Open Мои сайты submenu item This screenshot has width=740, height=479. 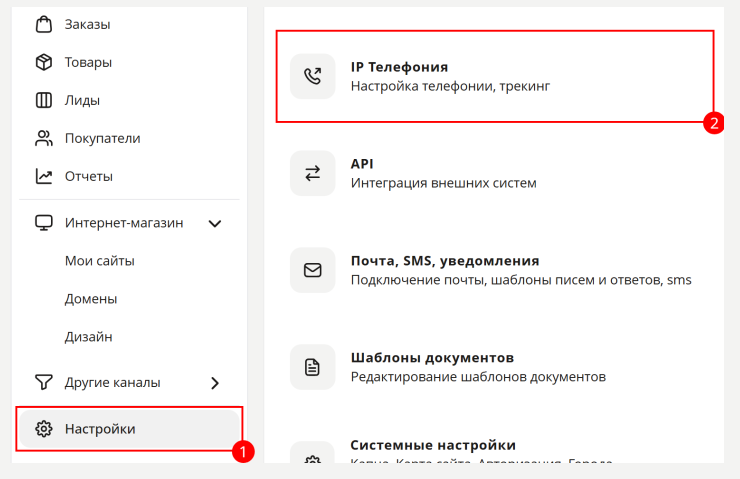[100, 261]
